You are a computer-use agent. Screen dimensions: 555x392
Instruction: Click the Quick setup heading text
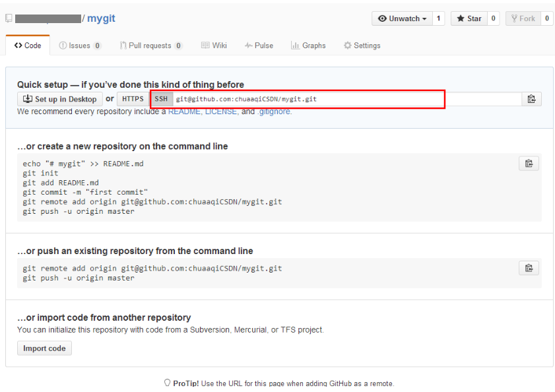coord(131,84)
